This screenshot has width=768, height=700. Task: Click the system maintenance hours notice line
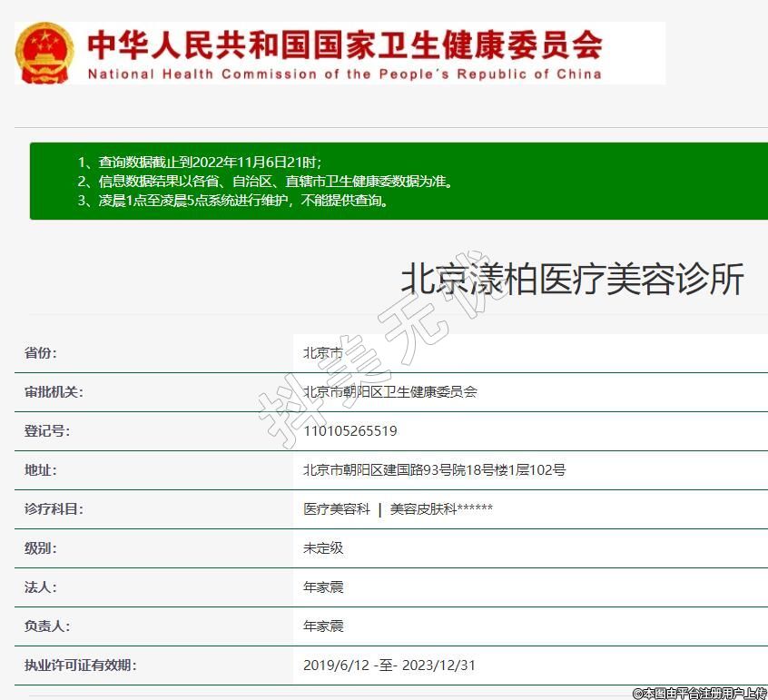[x=233, y=201]
